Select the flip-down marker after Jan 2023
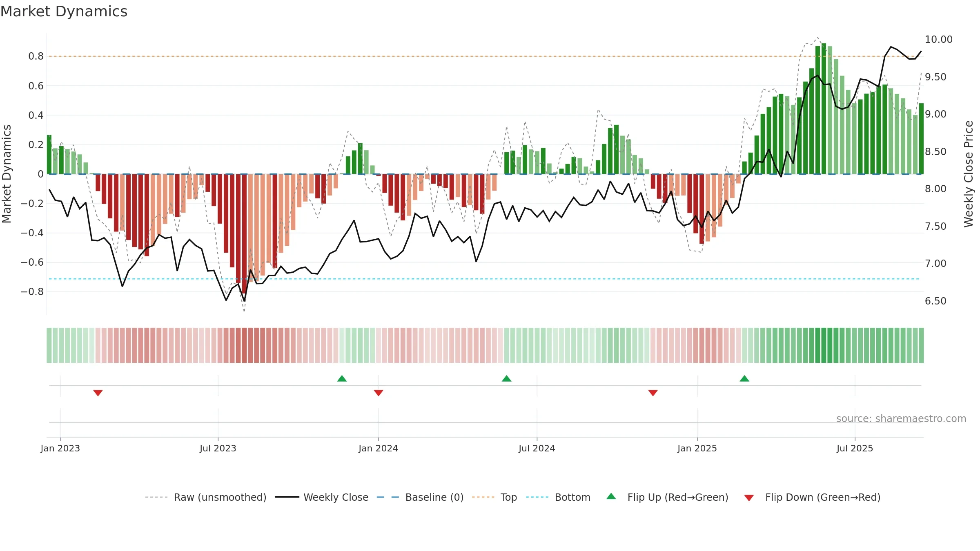Viewport: 980px width, 551px height. point(98,393)
